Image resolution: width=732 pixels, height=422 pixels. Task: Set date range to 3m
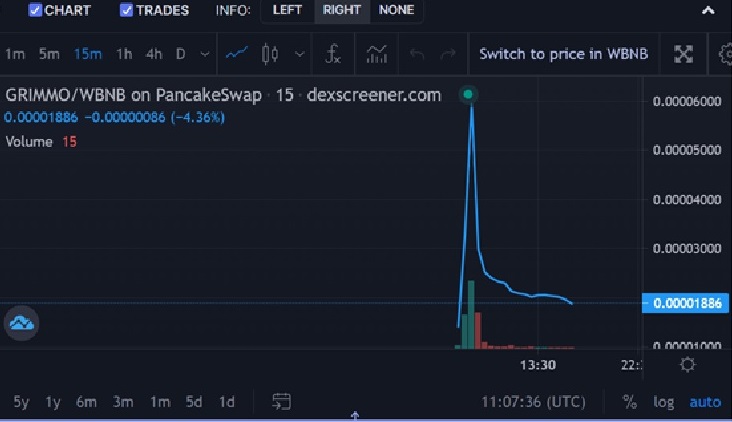123,402
